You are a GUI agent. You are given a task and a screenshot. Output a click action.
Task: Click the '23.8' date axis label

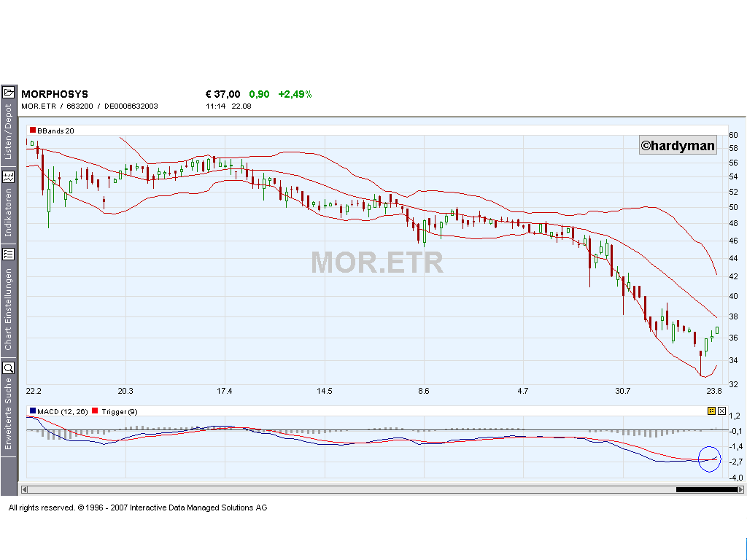pyautogui.click(x=714, y=391)
